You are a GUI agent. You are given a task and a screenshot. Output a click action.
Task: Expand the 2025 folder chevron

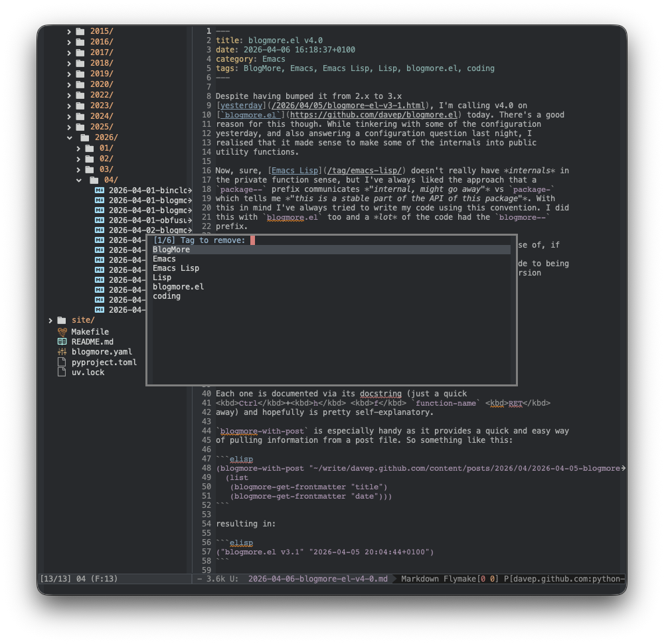click(x=70, y=127)
